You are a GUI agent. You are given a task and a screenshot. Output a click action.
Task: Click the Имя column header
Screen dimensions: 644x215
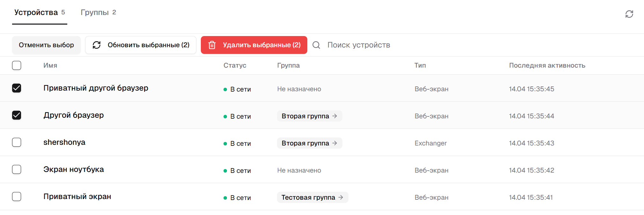click(x=50, y=65)
